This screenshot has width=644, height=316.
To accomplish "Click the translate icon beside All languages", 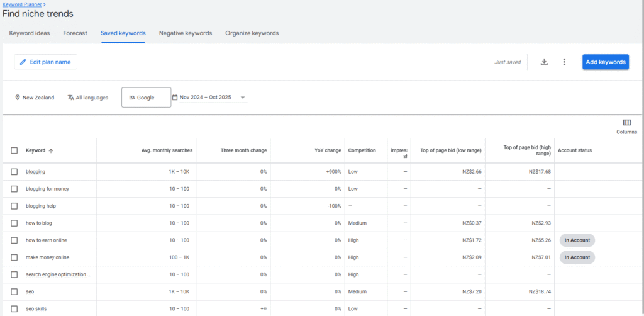I will click(70, 98).
